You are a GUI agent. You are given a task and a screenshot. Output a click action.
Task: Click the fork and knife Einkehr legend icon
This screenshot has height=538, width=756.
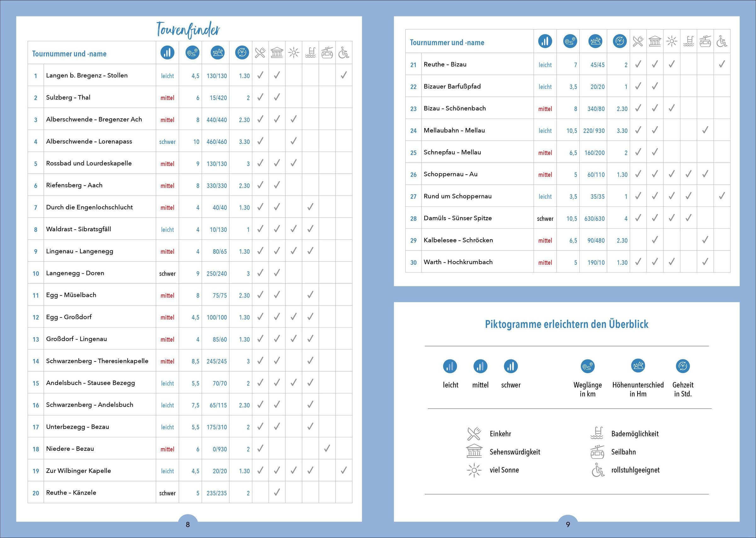[x=474, y=433]
